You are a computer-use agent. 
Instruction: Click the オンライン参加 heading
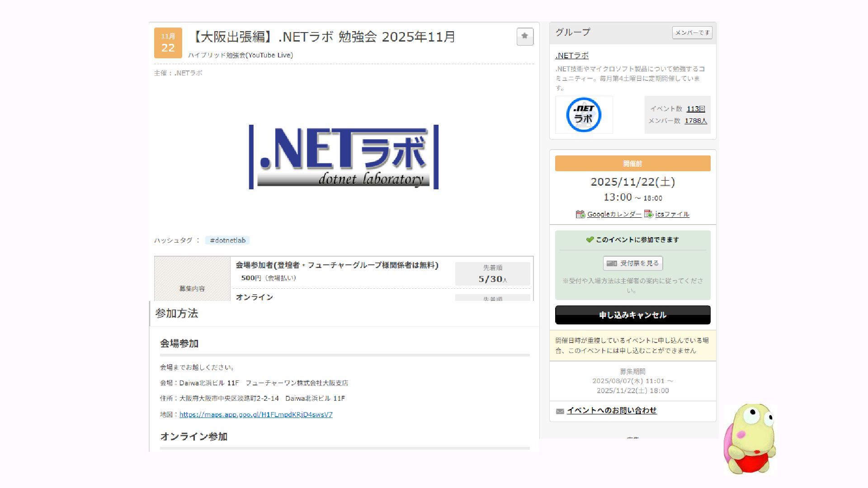(x=194, y=436)
